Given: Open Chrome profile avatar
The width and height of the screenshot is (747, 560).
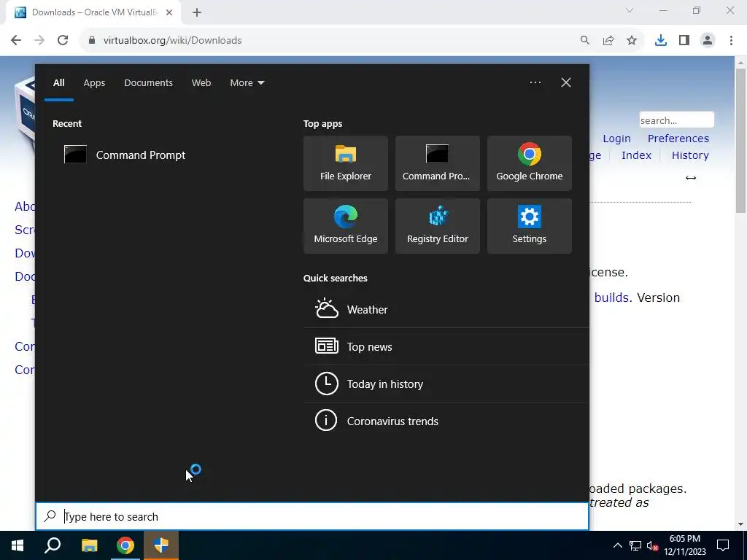Looking at the screenshot, I should [708, 41].
